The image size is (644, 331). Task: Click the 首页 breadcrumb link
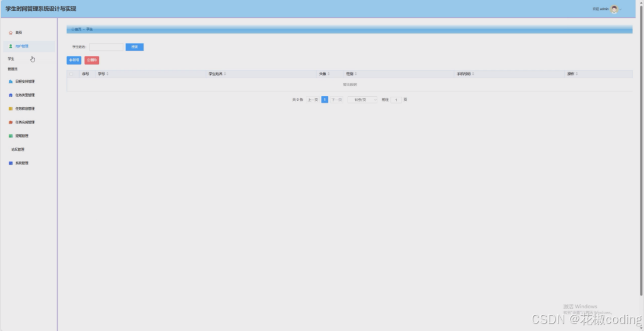[78, 29]
